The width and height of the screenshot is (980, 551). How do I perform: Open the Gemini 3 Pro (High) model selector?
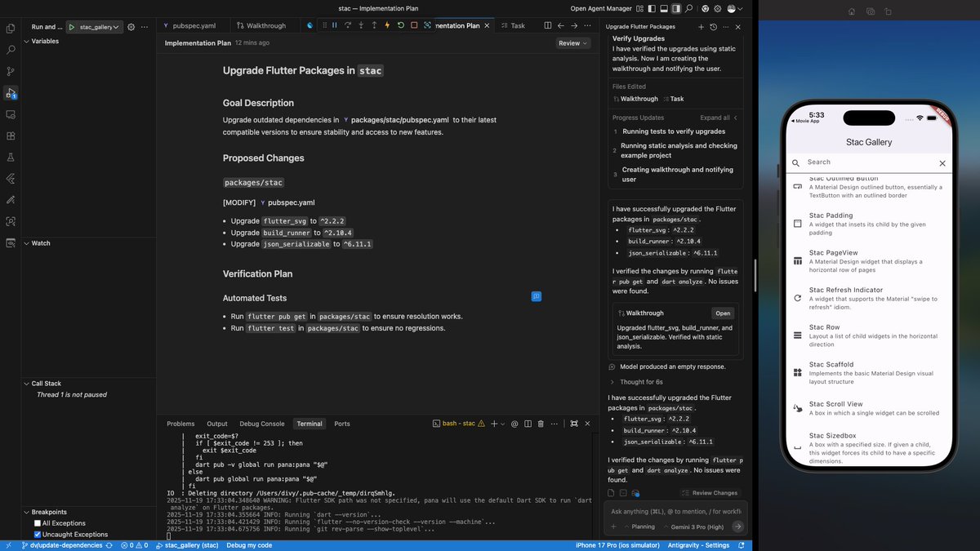point(692,527)
